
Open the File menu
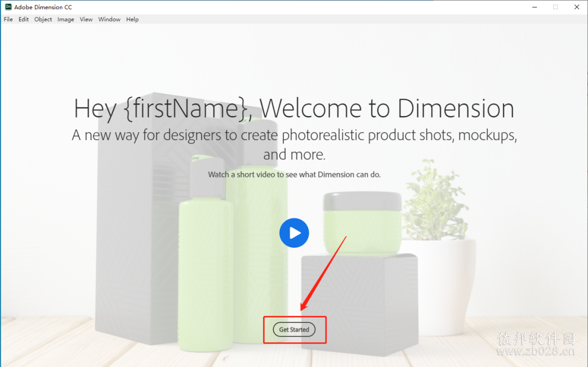click(8, 19)
